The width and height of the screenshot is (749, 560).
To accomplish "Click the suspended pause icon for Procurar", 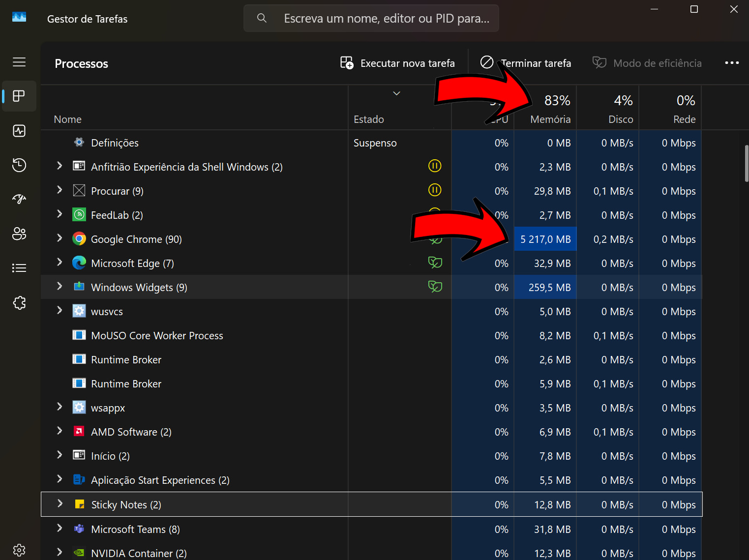I will point(435,190).
